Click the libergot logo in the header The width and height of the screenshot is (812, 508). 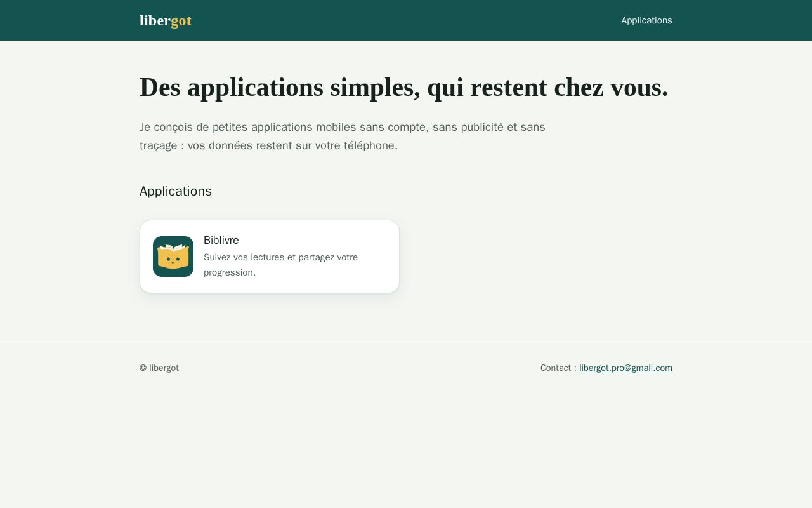[x=165, y=20]
